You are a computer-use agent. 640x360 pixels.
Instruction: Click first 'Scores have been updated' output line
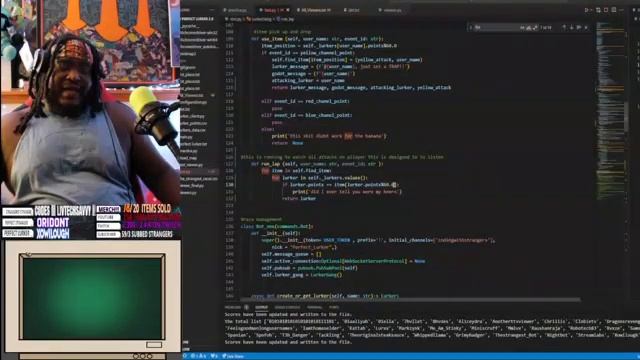(288, 315)
